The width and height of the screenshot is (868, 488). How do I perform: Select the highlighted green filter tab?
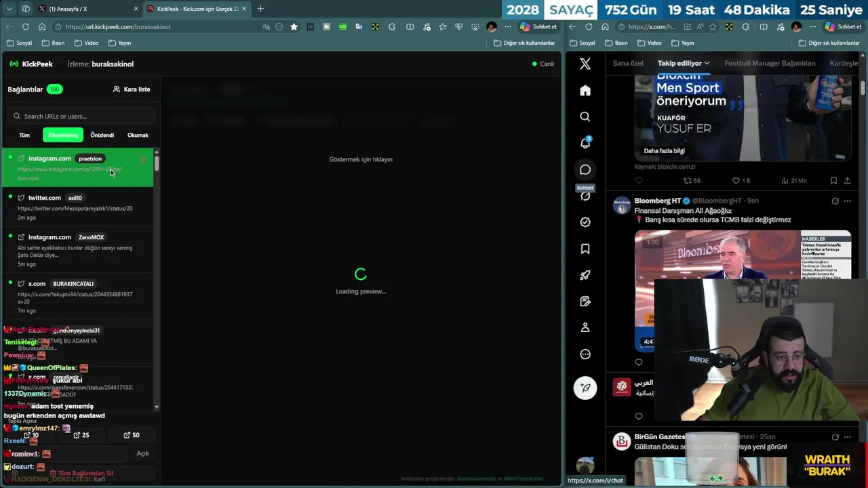pyautogui.click(x=63, y=135)
